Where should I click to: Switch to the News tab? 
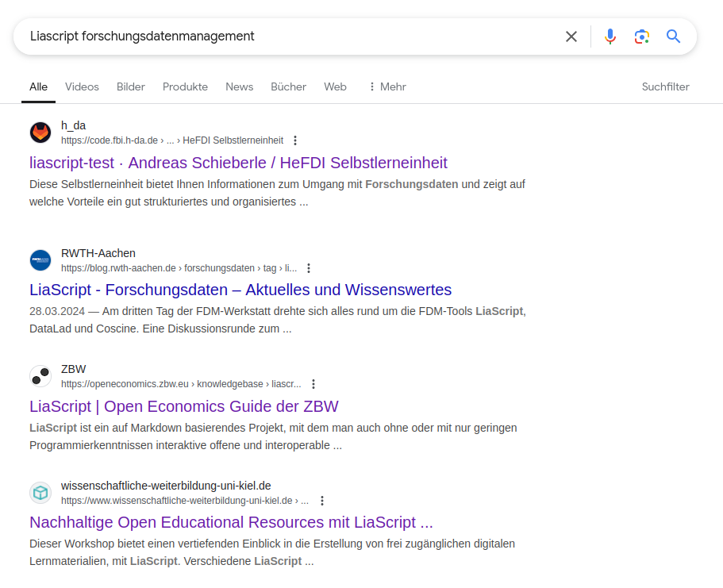pos(240,86)
